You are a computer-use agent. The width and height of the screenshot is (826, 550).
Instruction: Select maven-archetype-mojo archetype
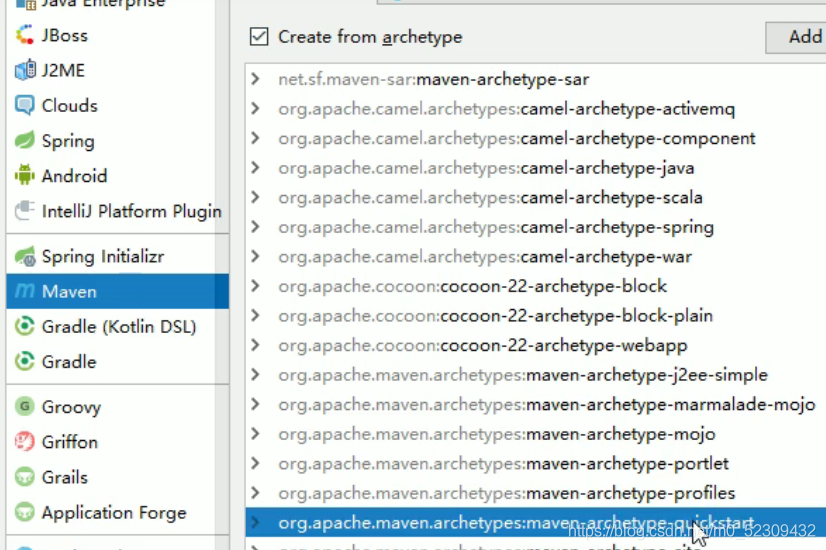[536, 434]
